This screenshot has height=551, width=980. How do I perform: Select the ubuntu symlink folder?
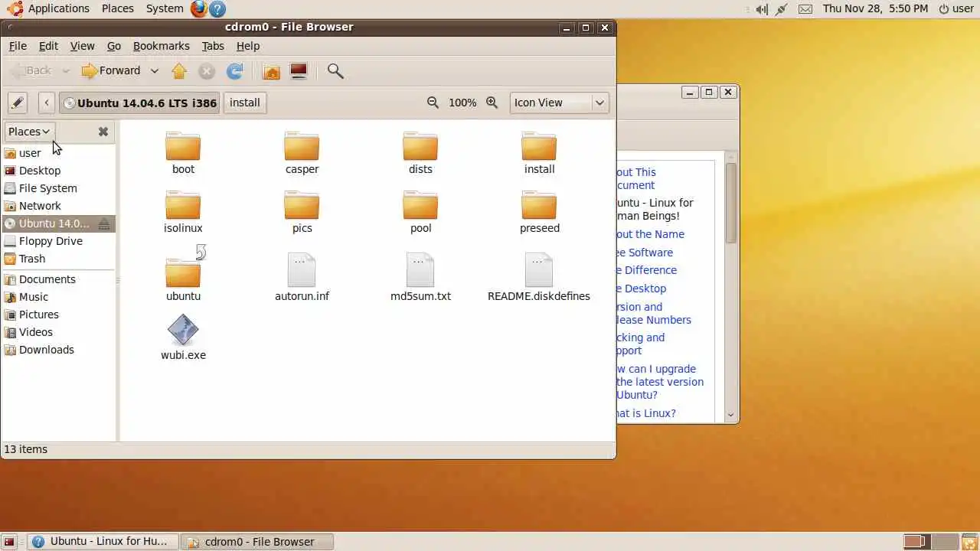[183, 274]
